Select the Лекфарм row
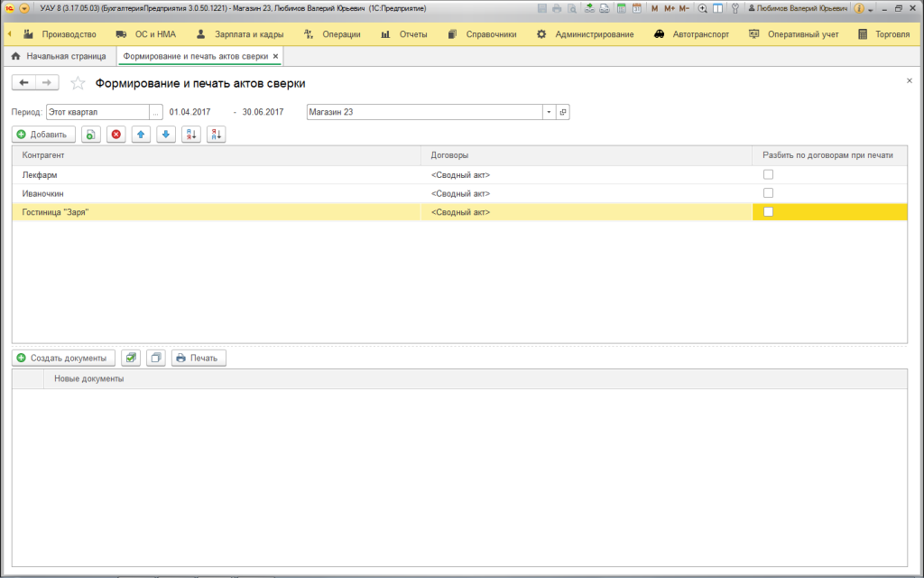Image resolution: width=924 pixels, height=578 pixels. point(459,175)
